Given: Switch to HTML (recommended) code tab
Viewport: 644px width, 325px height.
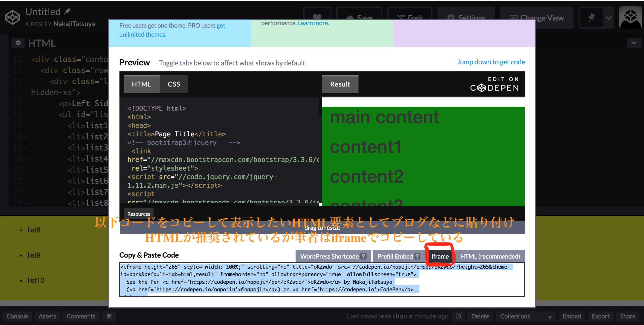Looking at the screenshot, I should (490, 256).
